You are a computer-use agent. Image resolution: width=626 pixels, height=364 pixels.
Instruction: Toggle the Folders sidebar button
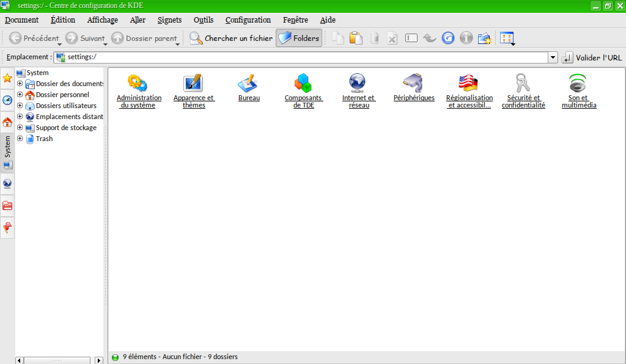click(299, 38)
